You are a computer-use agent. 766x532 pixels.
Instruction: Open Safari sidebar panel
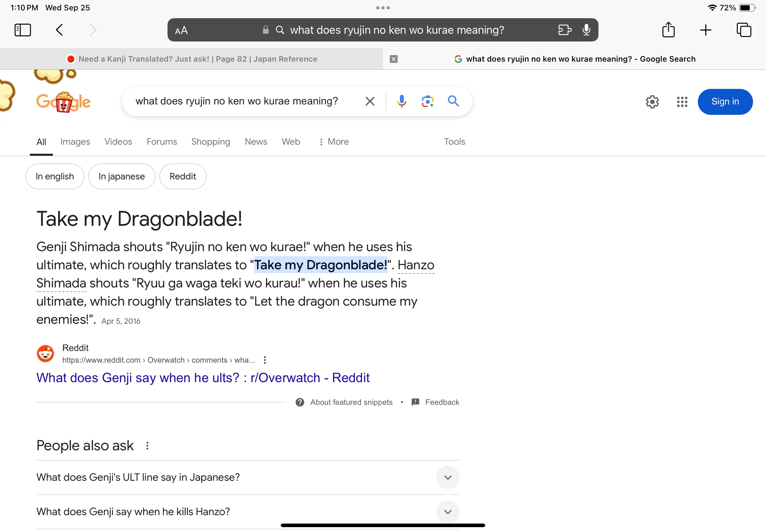click(x=23, y=30)
